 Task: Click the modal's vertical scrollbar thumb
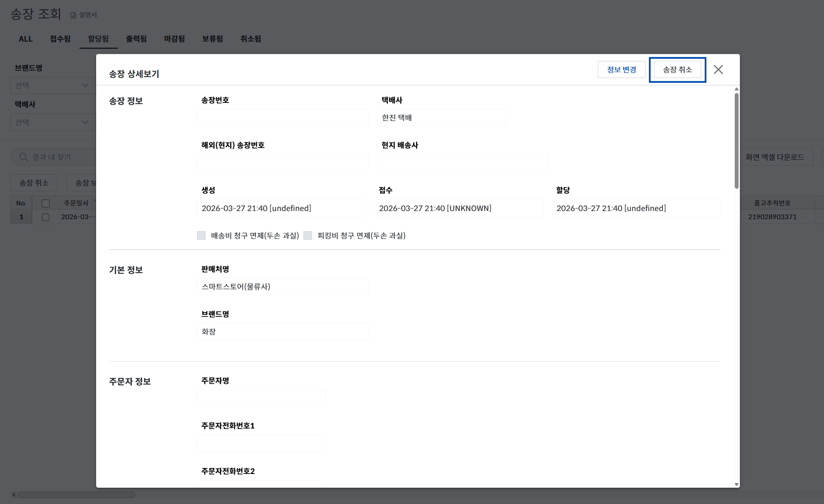[x=736, y=142]
